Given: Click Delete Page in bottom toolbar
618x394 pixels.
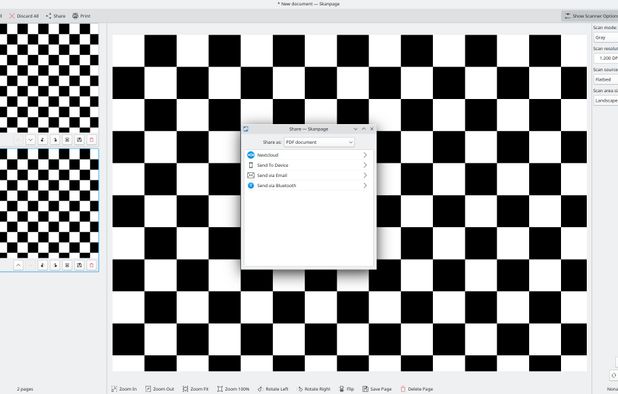Looking at the screenshot, I should coord(417,389).
